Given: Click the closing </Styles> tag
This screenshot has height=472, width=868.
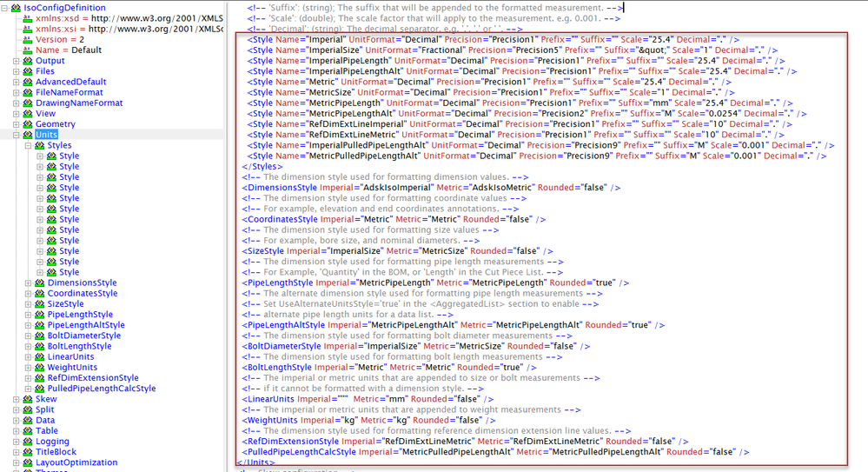Looking at the screenshot, I should (x=262, y=166).
